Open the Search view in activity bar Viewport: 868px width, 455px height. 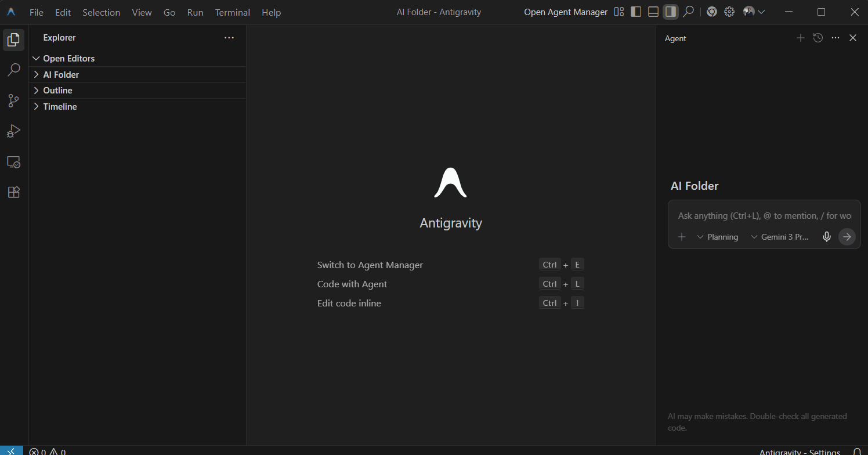pos(14,70)
